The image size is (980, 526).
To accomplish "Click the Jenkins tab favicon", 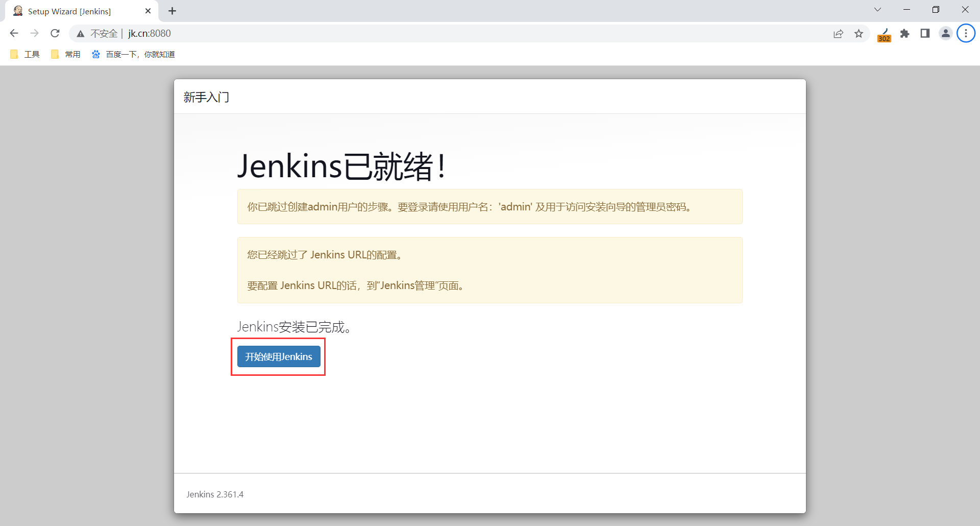I will pos(18,11).
